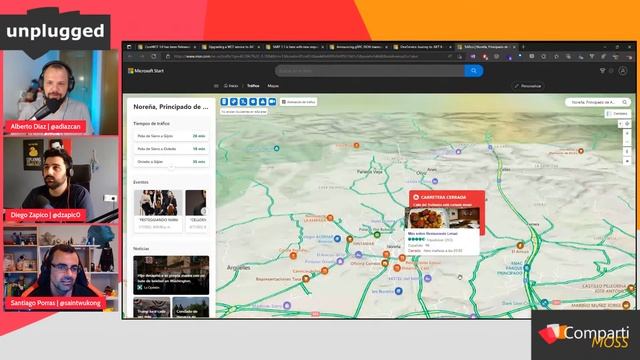
Task: Toggle the speech bubble map filter icon
Action: tap(253, 102)
